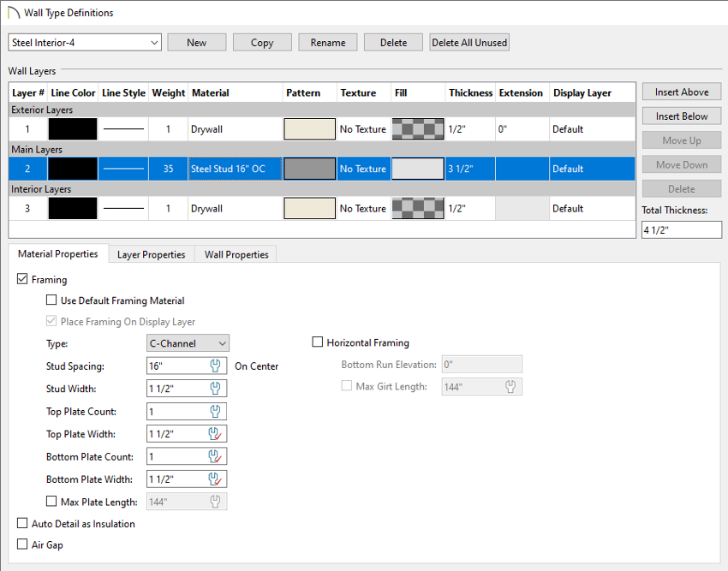Switch to the Material Properties tab
Viewport: 728px width, 571px height.
tap(58, 254)
